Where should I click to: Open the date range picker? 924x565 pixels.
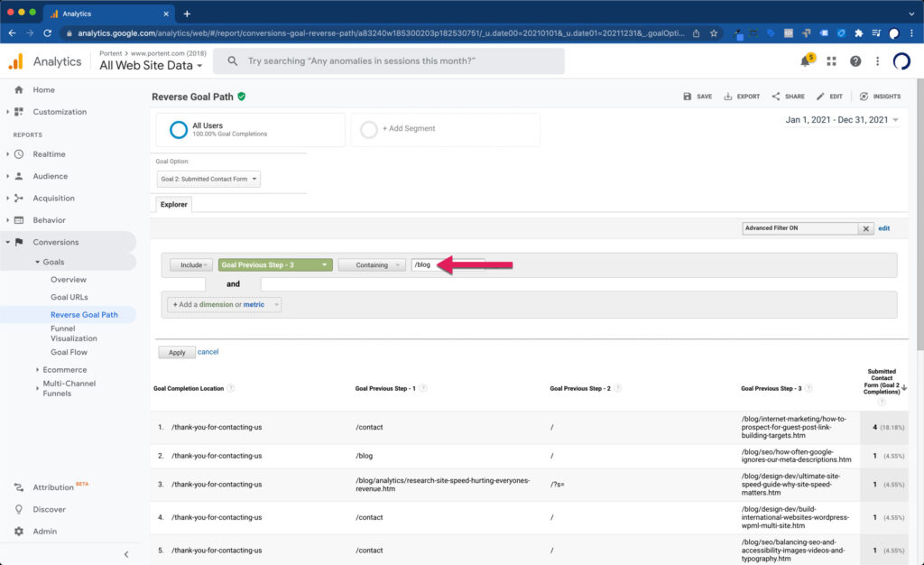pyautogui.click(x=842, y=120)
